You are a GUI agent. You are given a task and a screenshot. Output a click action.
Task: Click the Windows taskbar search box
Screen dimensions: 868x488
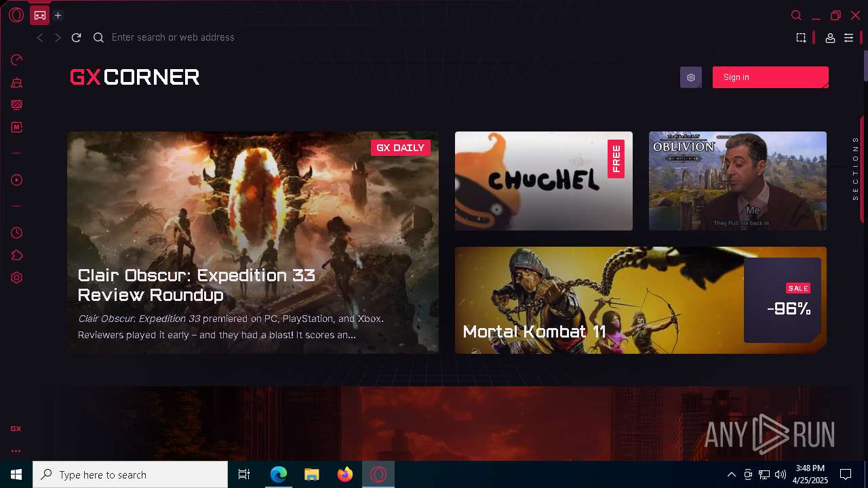click(130, 474)
